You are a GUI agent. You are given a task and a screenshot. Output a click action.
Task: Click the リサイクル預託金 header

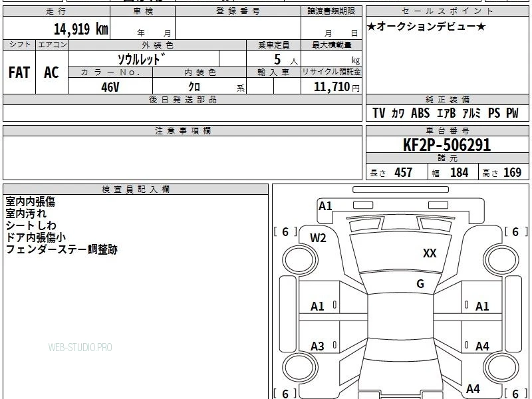(x=331, y=72)
